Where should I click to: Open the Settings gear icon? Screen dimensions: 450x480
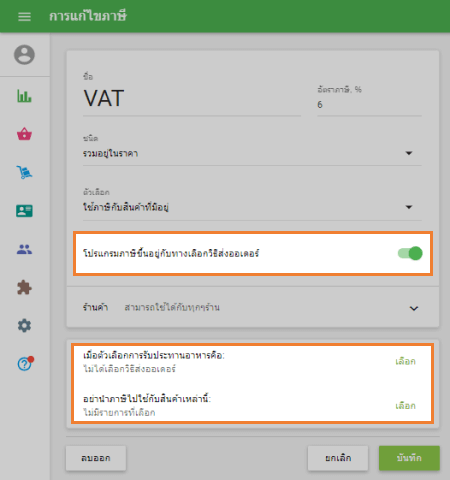24,325
